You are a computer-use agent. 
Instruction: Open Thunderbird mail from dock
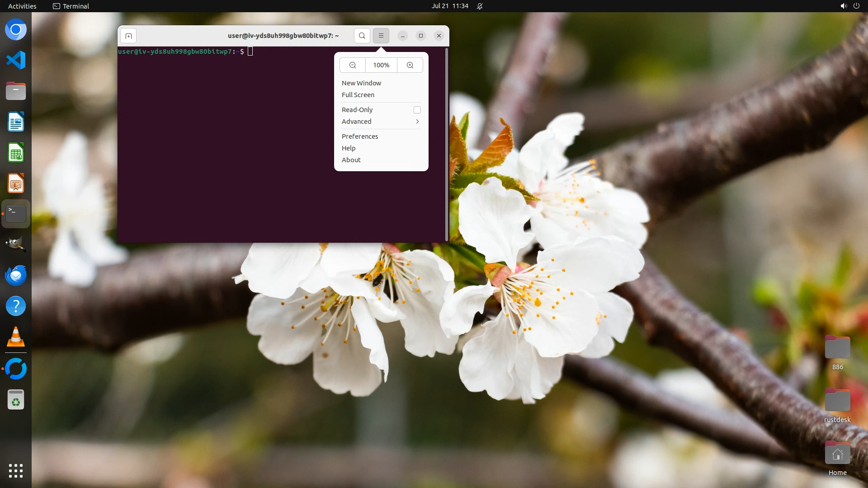point(16,275)
